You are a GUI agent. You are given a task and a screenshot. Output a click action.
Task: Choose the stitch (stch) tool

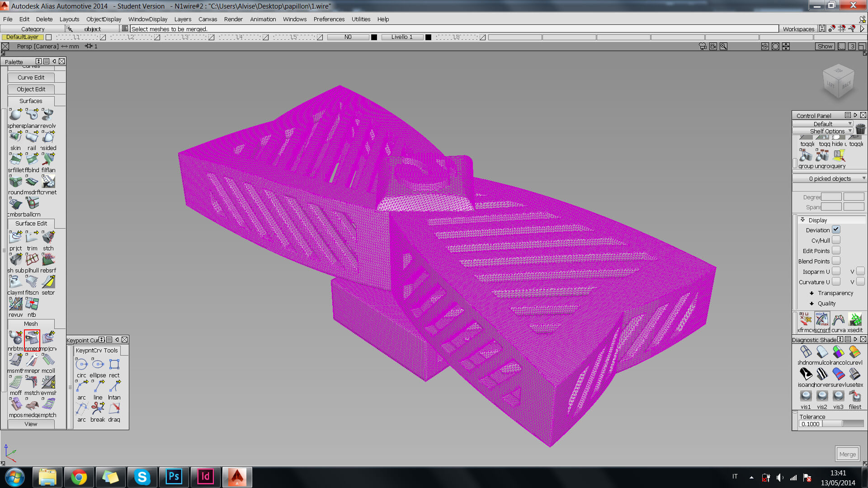point(48,237)
